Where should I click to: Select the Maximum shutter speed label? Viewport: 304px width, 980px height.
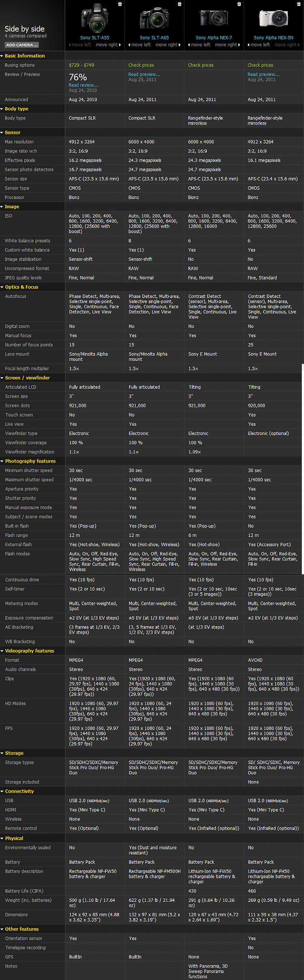click(x=29, y=480)
